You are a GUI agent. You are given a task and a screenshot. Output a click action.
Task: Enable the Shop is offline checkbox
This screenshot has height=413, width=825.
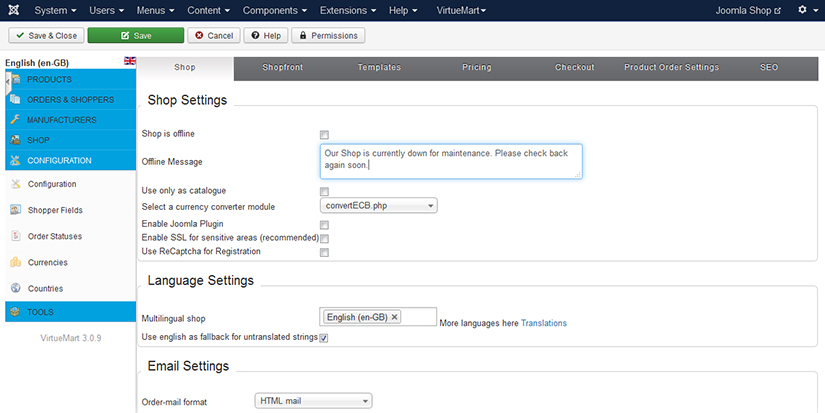click(x=324, y=134)
